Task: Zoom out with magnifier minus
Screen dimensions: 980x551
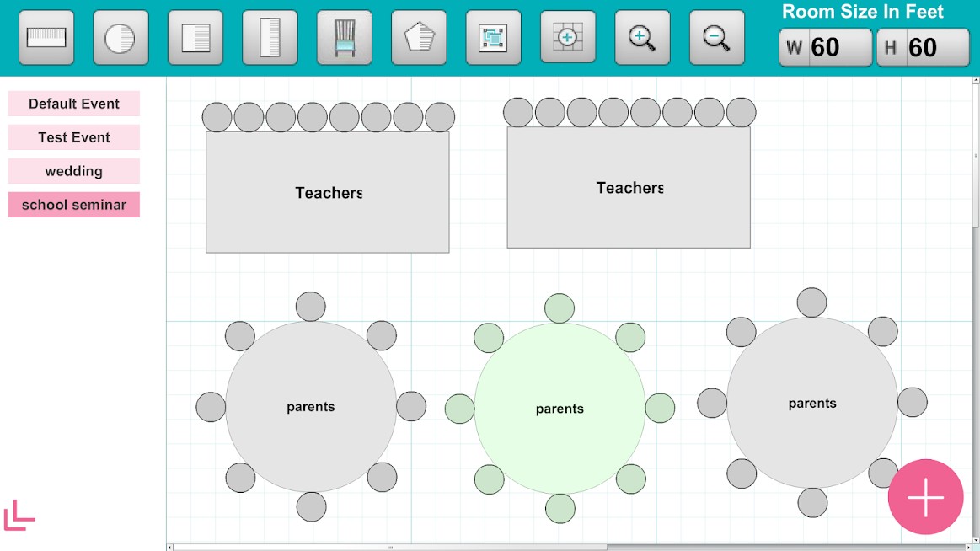Action: tap(716, 38)
